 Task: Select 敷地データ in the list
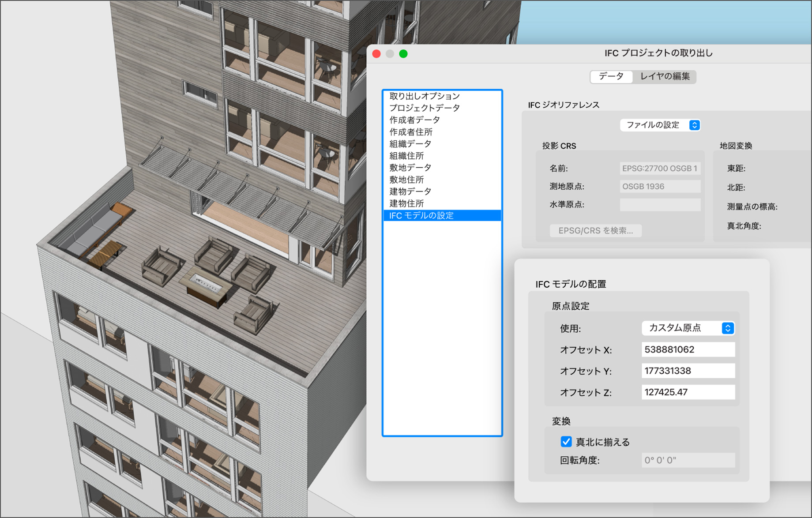[x=442, y=167]
